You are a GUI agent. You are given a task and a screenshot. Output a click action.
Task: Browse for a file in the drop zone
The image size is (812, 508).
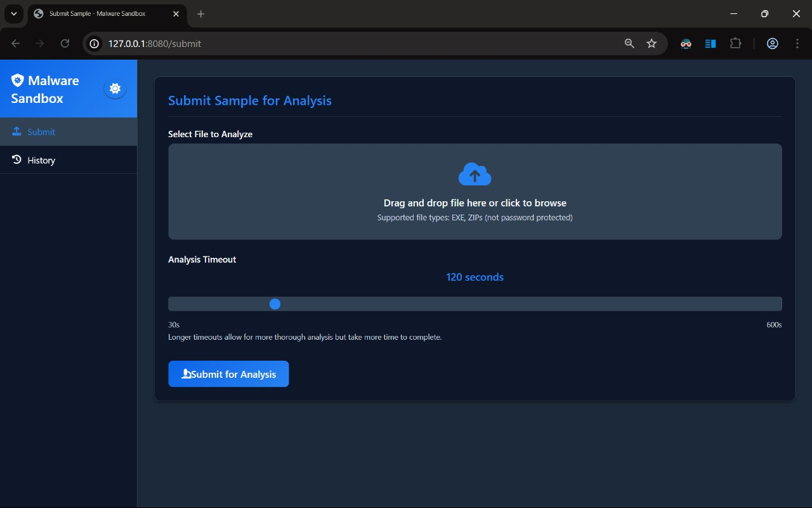[475, 192]
